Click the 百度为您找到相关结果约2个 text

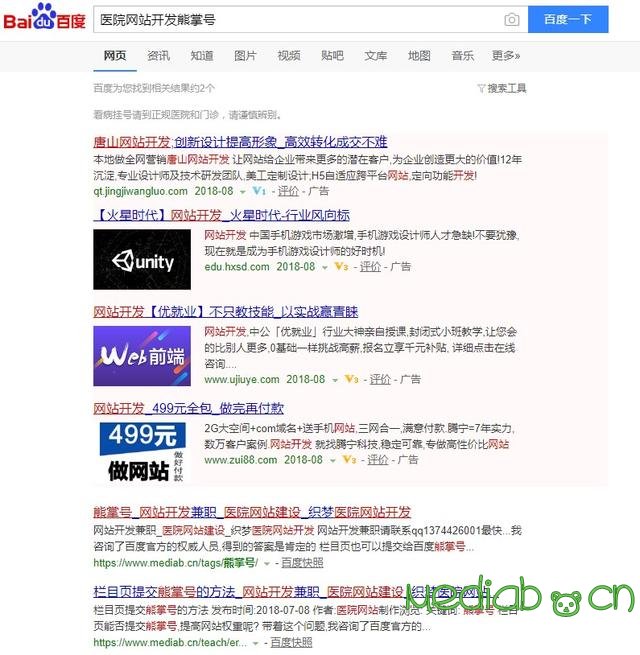[154, 88]
